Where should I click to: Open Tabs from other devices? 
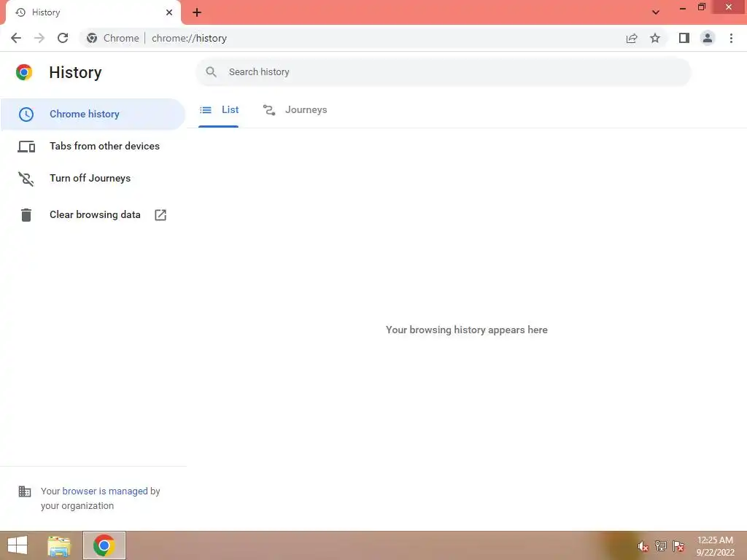(x=93, y=146)
